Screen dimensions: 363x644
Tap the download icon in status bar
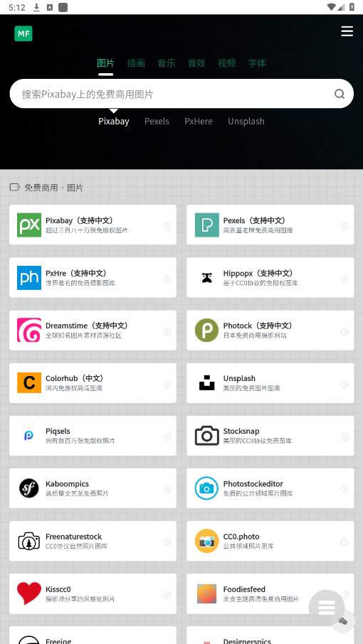(x=36, y=7)
